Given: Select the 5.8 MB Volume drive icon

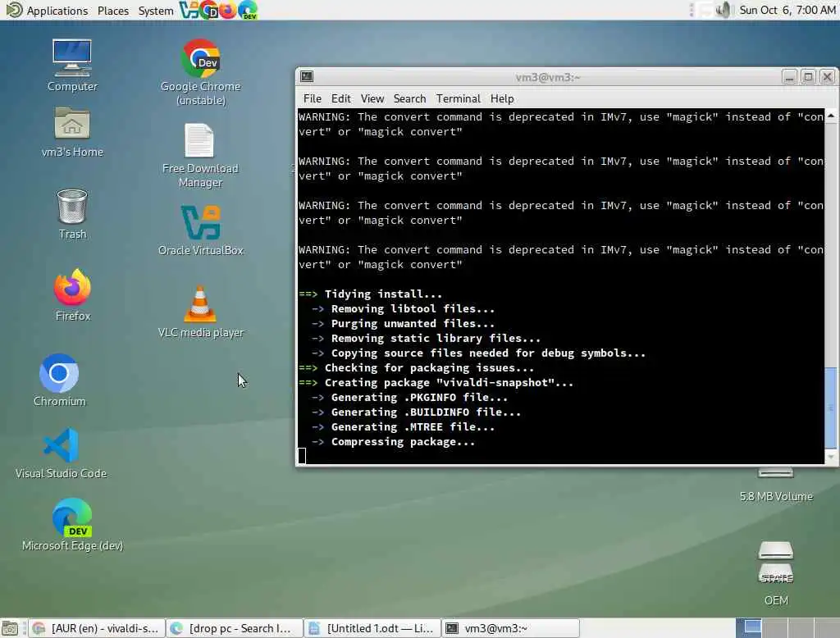Looking at the screenshot, I should coord(776,485).
